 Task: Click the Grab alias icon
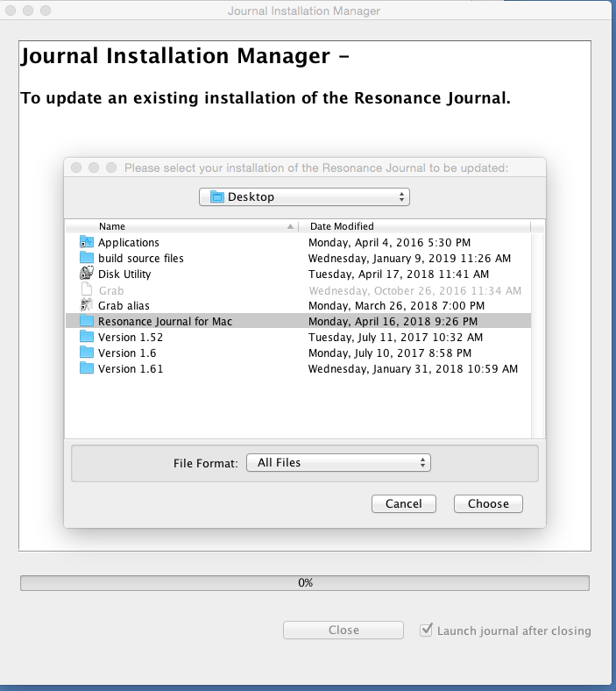(x=87, y=305)
